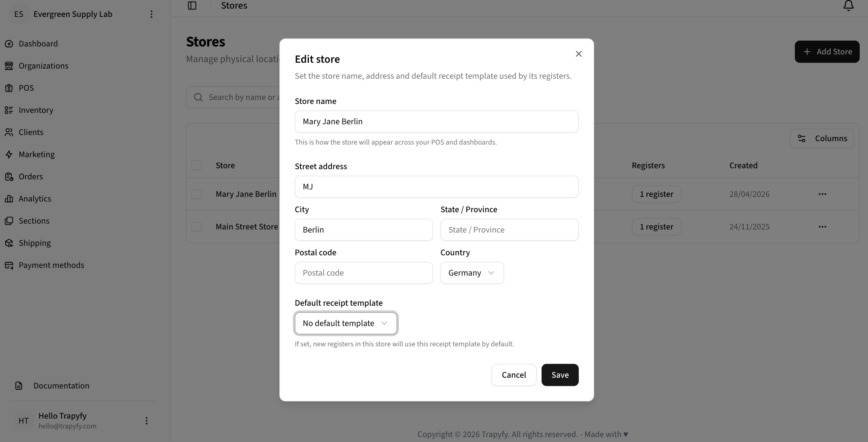Go to Inventory in the sidebar
Screen dimensions: 868x442
[x=36, y=110]
